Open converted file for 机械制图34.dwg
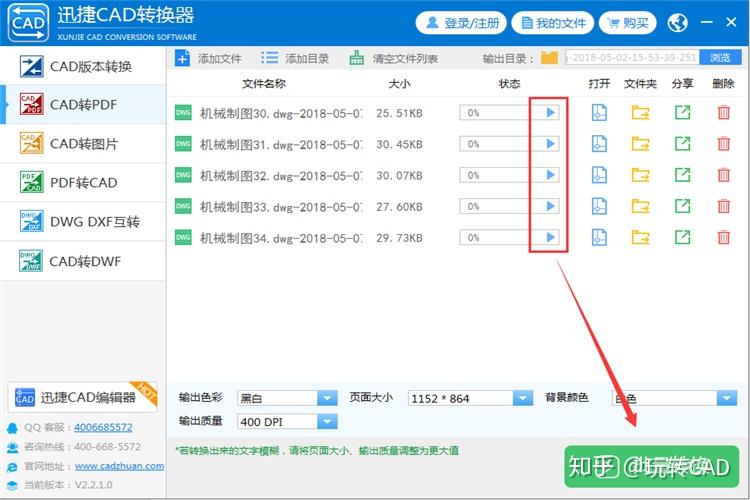This screenshot has height=500, width=750. [x=599, y=237]
